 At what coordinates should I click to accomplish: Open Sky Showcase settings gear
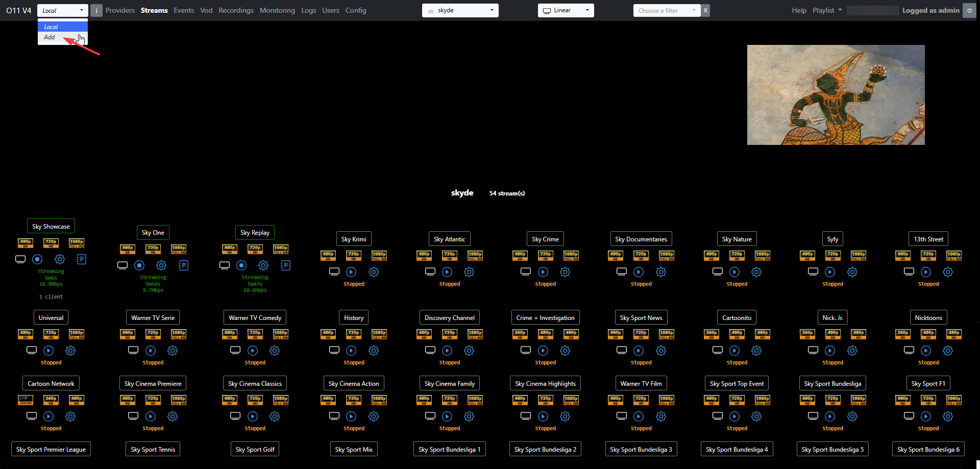(60, 259)
